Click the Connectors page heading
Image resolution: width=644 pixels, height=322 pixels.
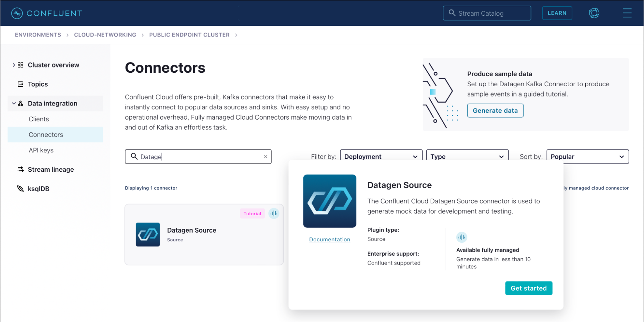click(165, 68)
